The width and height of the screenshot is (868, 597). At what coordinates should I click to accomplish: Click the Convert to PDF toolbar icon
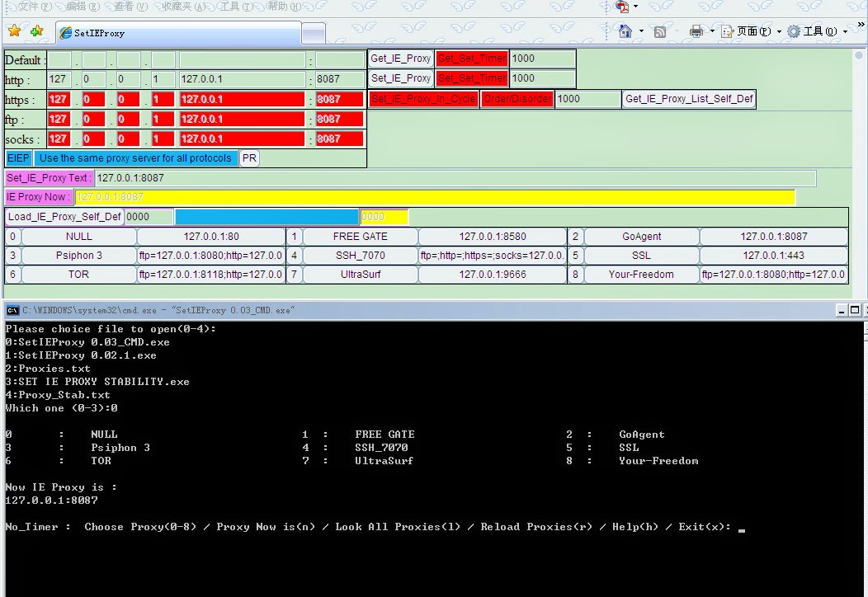623,7
